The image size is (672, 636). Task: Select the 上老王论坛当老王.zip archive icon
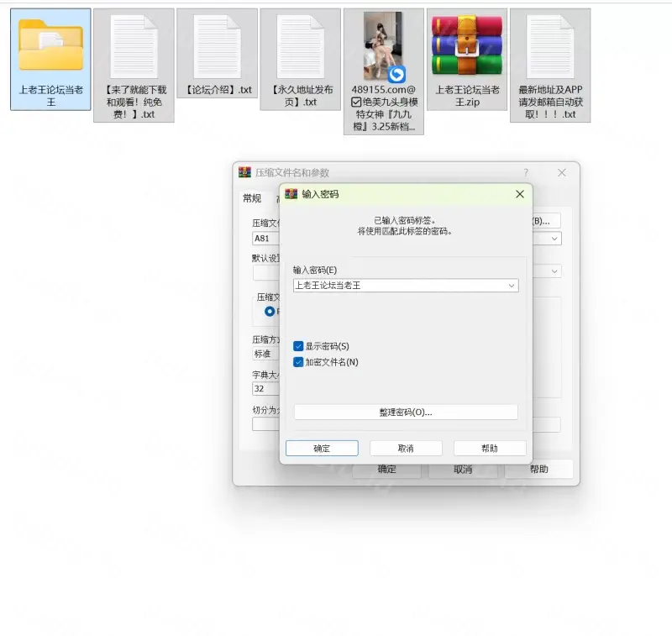[467, 45]
